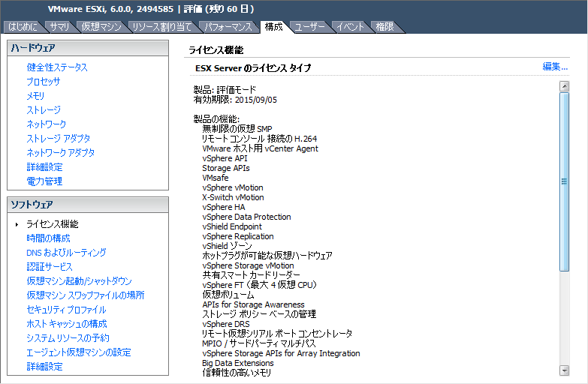Collapse the ソフトウェア panel header
The image size is (588, 384).
87,205
